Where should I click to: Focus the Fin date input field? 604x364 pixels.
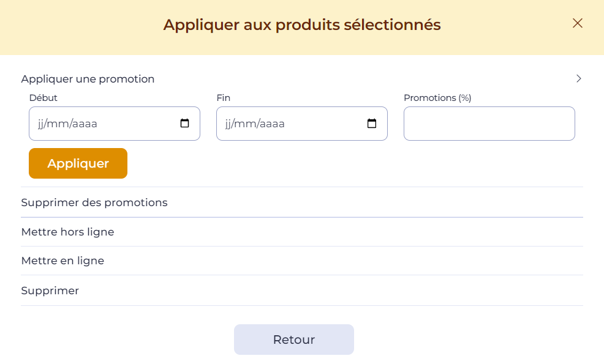pyautogui.click(x=302, y=124)
